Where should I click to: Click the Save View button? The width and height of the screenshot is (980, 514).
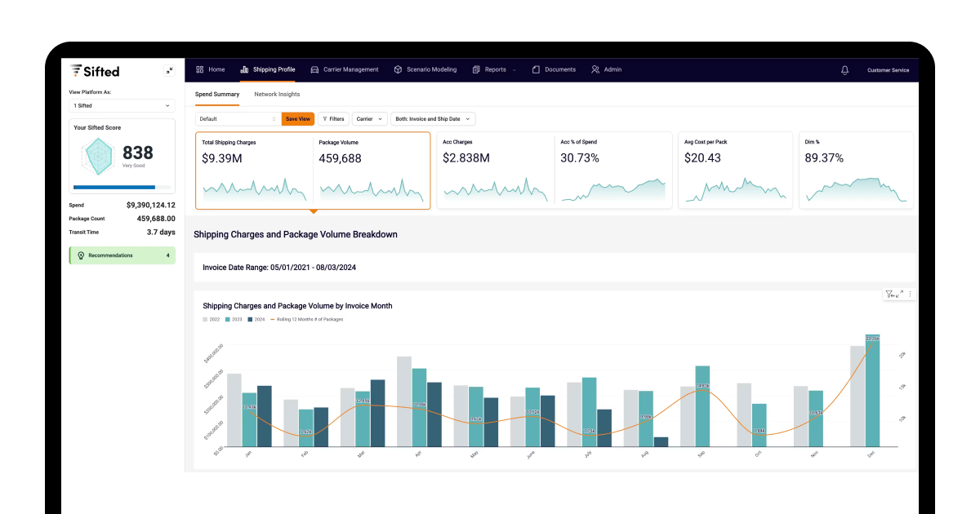coord(298,119)
